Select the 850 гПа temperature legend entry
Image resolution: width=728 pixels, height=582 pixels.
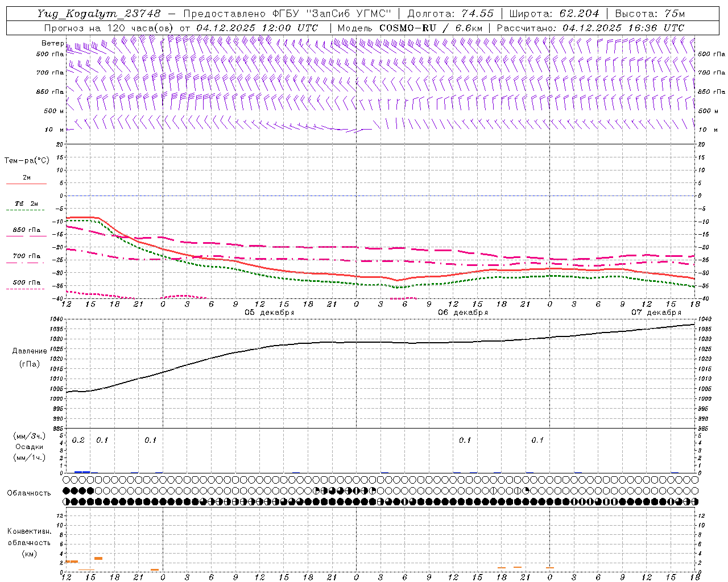tap(27, 230)
